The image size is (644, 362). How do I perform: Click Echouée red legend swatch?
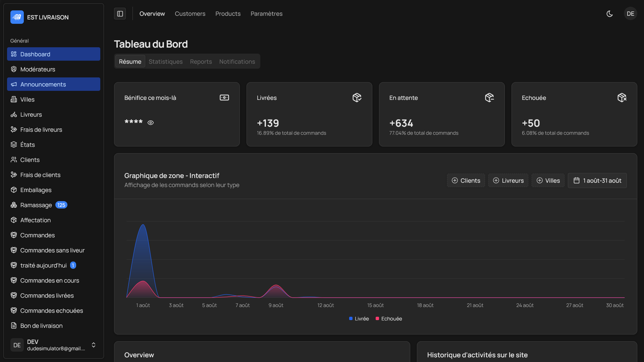pos(377,319)
